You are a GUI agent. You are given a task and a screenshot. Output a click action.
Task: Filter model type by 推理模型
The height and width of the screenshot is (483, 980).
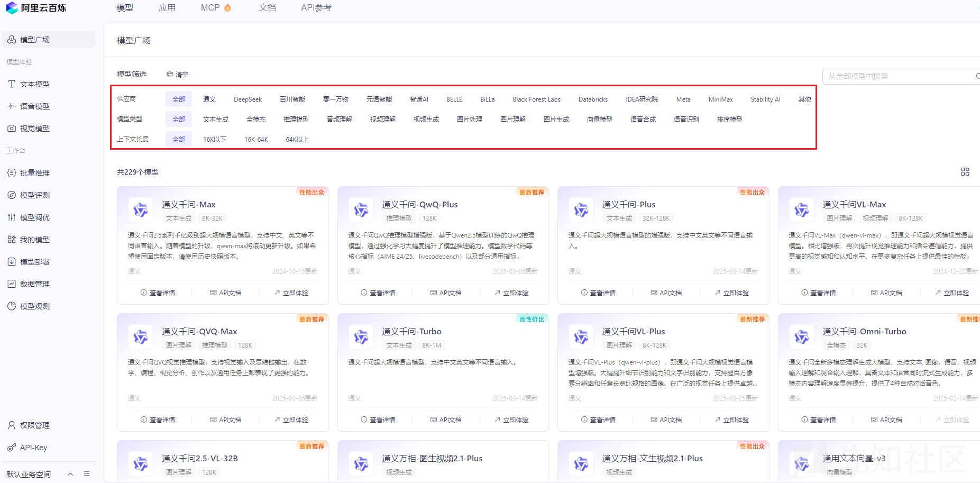coord(296,120)
